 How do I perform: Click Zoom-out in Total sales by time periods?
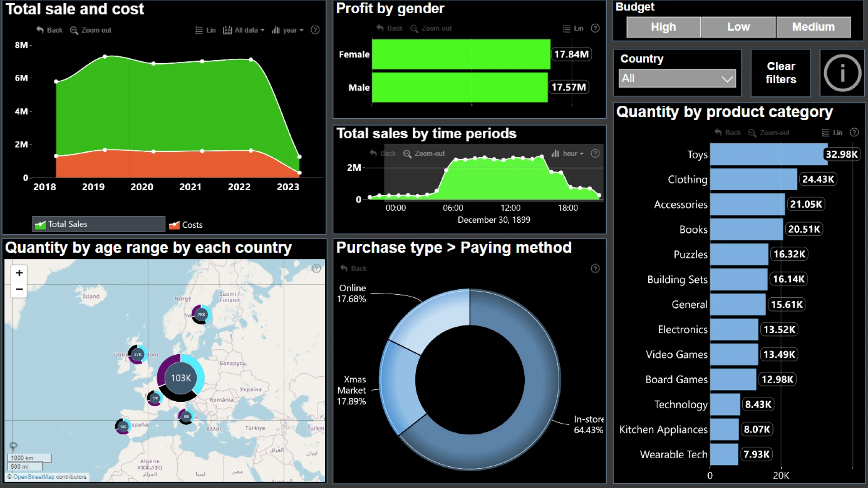(424, 154)
